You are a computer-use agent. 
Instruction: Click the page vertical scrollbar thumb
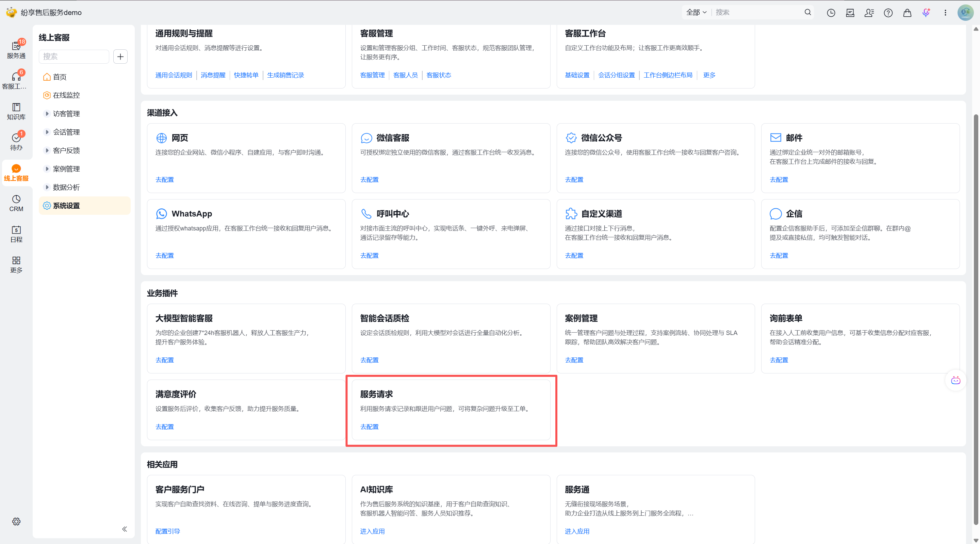tap(976, 320)
